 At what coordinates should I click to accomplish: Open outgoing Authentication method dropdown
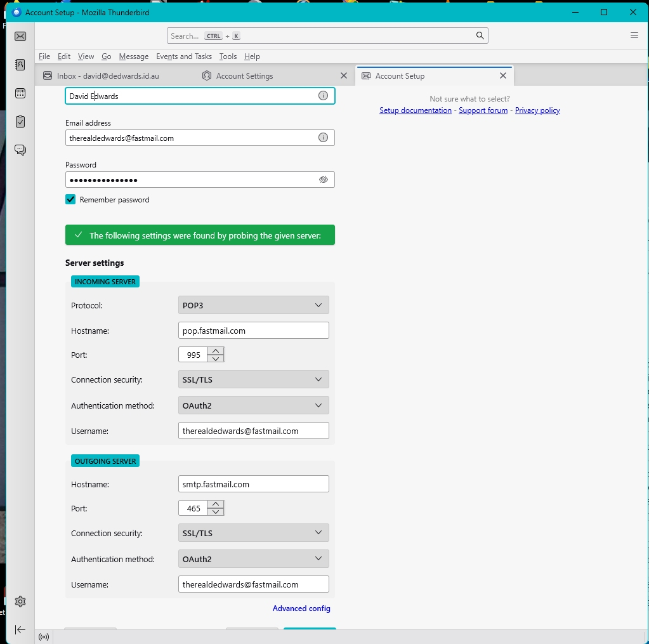click(x=253, y=559)
